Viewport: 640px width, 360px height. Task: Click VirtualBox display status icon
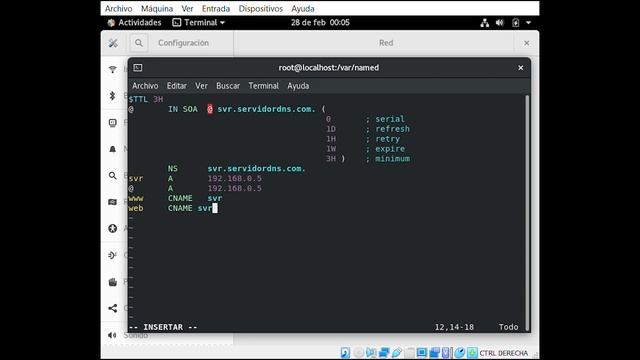pyautogui.click(x=422, y=353)
